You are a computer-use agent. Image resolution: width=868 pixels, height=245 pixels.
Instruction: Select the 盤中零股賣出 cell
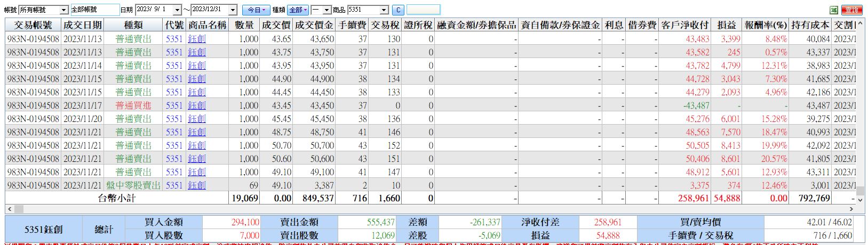click(x=133, y=185)
